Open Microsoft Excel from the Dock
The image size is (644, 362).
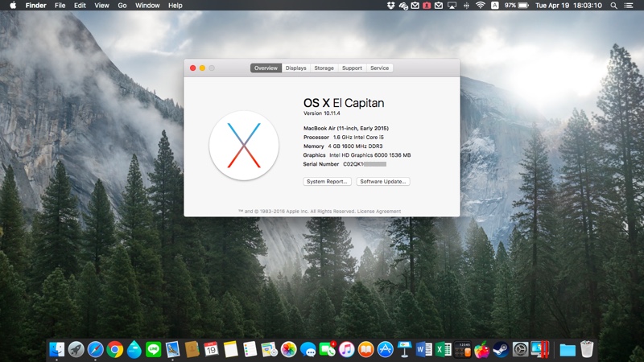click(x=443, y=350)
